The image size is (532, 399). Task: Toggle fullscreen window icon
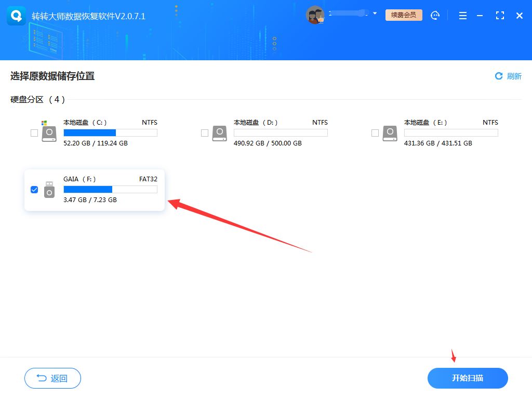500,15
